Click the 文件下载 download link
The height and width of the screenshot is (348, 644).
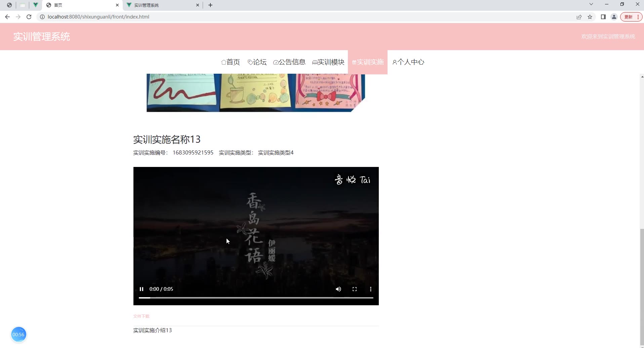coord(141,316)
